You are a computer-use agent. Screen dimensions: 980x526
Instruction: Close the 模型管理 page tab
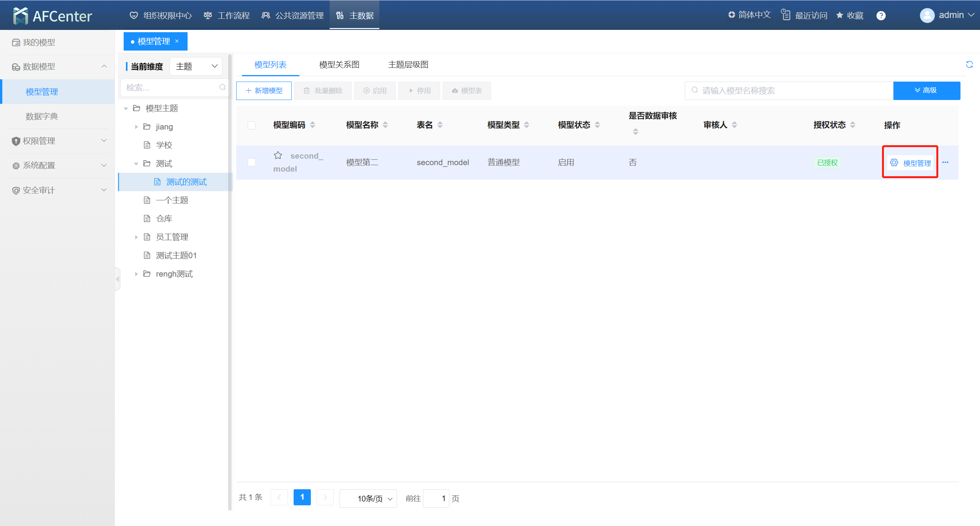pos(177,41)
